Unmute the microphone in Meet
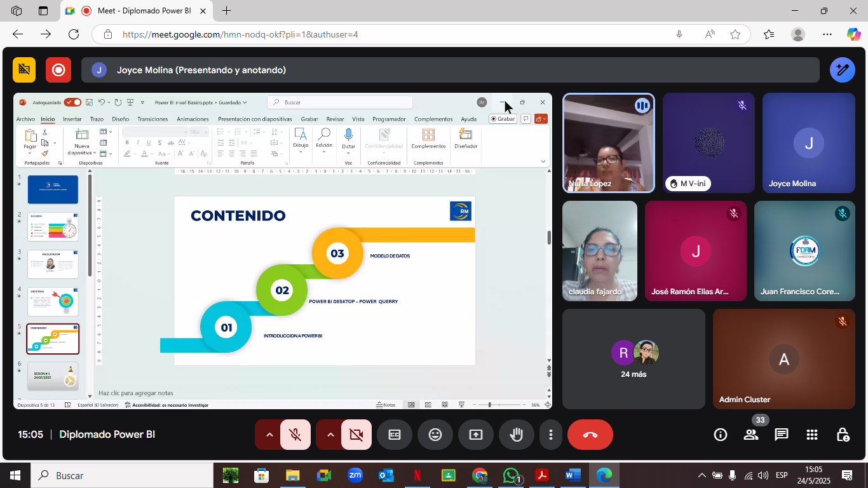 point(295,435)
